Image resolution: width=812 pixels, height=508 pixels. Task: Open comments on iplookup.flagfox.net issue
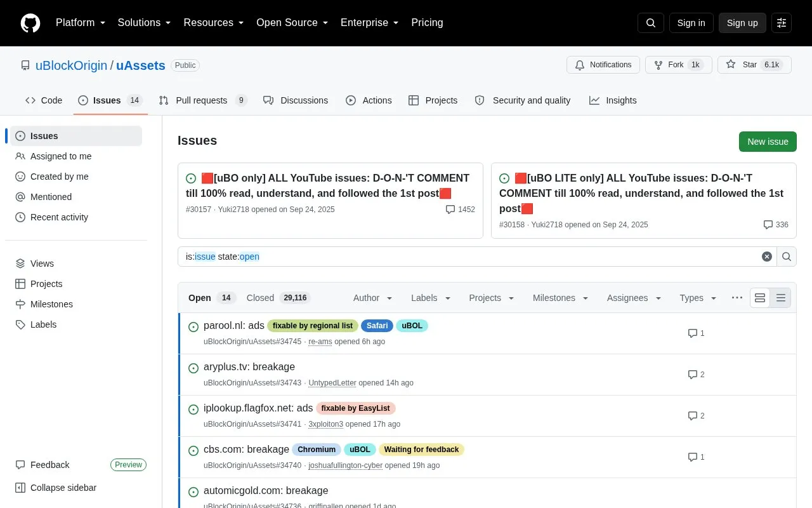697,416
